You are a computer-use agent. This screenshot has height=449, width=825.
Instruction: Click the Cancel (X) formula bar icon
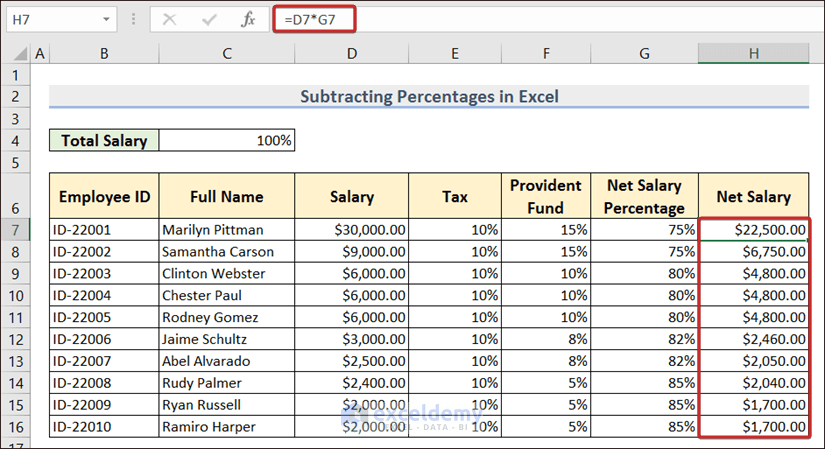tap(171, 19)
